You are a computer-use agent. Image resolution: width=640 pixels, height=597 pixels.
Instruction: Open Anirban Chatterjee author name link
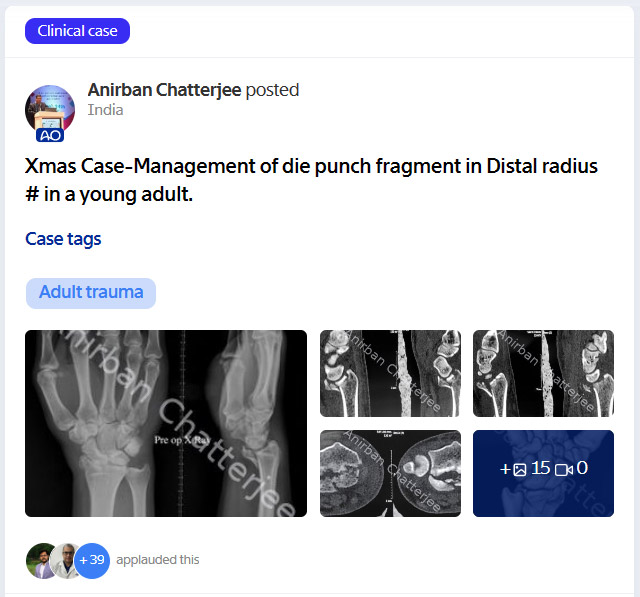164,90
